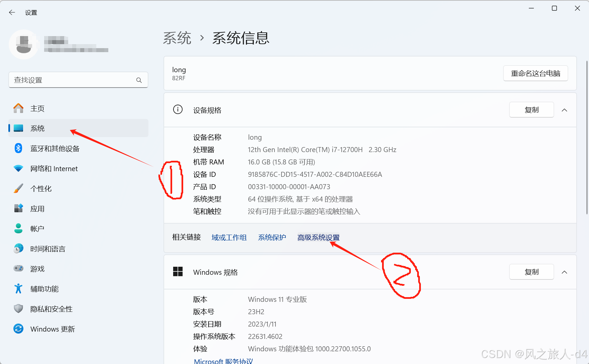Click the 没有可用于此显示器的笔或触控输入 text
The image size is (589, 364).
coord(304,211)
